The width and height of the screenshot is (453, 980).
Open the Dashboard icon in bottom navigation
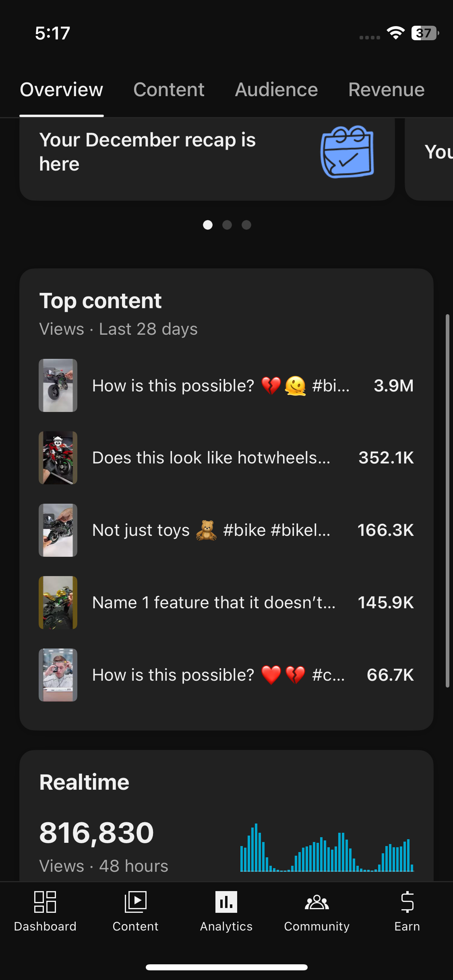(45, 902)
